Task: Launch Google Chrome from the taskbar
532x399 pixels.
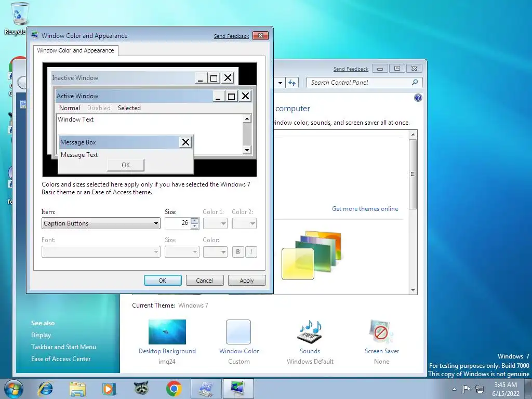Action: pyautogui.click(x=174, y=389)
